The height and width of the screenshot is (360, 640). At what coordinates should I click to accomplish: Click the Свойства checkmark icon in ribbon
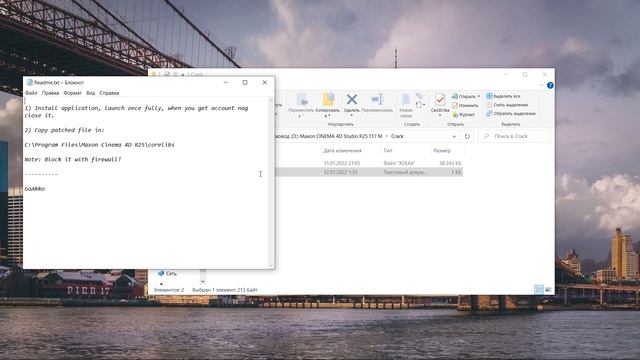pyautogui.click(x=440, y=100)
